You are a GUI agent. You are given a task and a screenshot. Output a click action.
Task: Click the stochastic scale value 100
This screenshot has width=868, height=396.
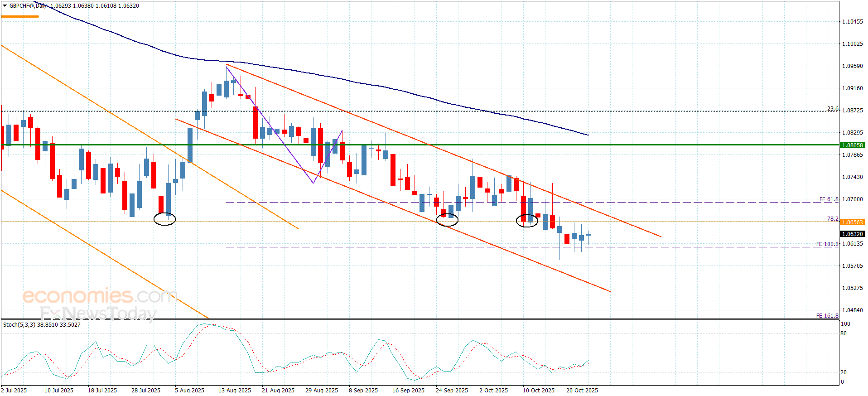coord(845,324)
